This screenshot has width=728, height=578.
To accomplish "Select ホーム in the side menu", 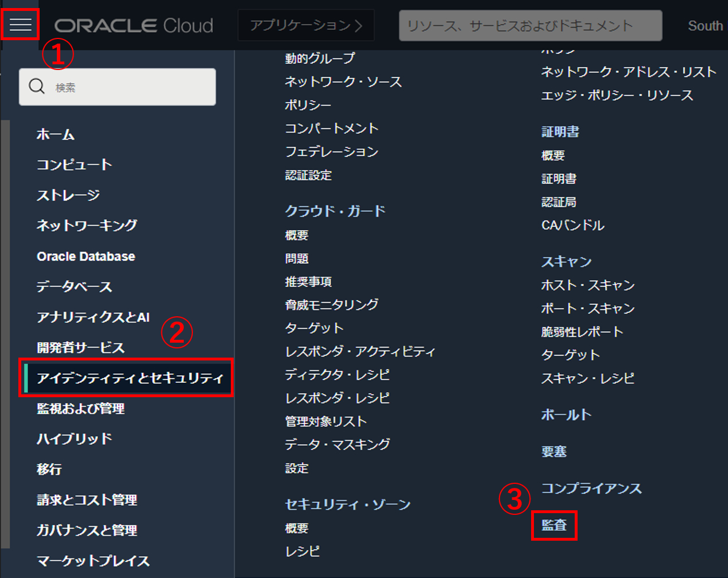I will (56, 134).
